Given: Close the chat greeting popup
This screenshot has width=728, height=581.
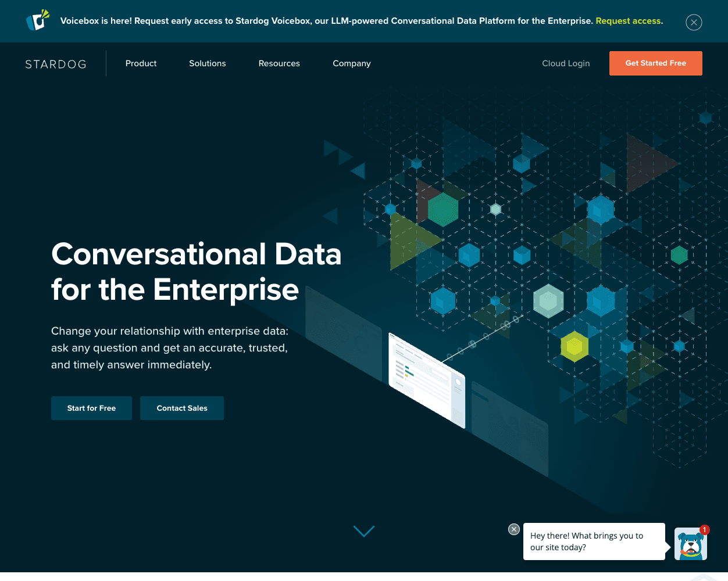Looking at the screenshot, I should click(514, 529).
